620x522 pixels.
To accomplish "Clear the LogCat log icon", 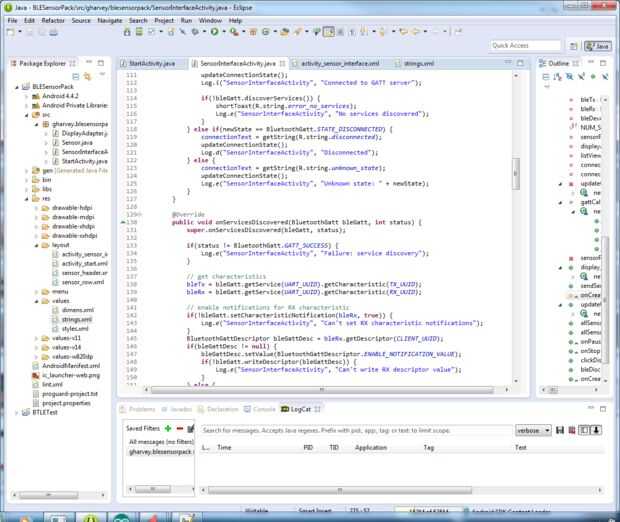I will [x=572, y=430].
